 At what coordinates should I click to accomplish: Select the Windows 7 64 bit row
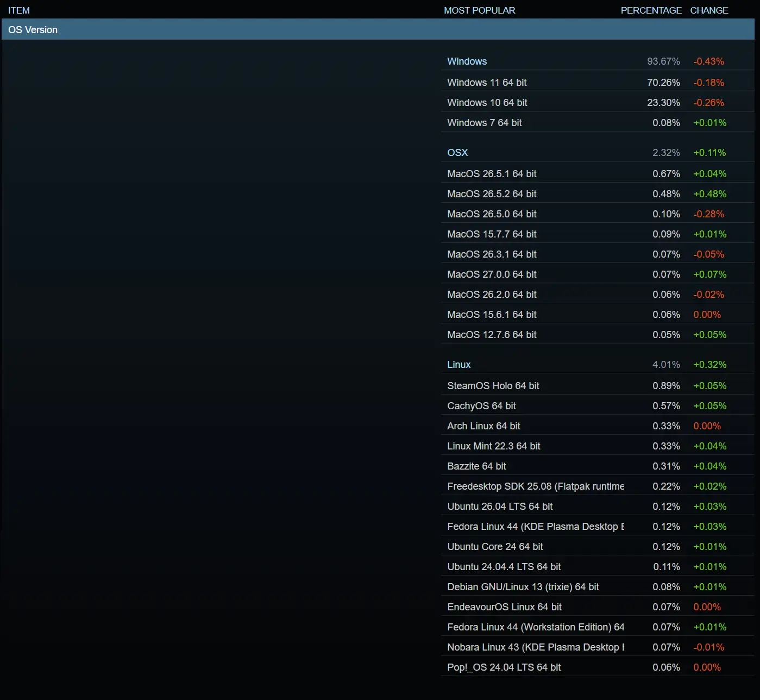tap(598, 123)
